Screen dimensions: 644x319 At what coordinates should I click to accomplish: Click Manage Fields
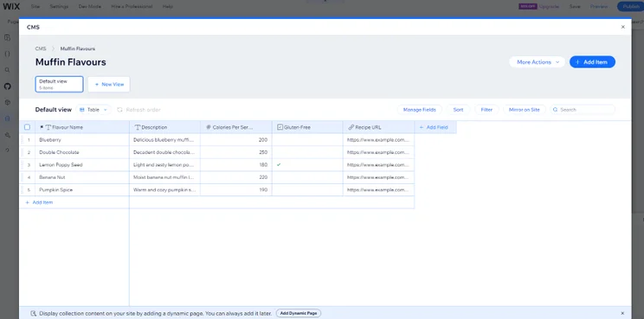pos(419,110)
